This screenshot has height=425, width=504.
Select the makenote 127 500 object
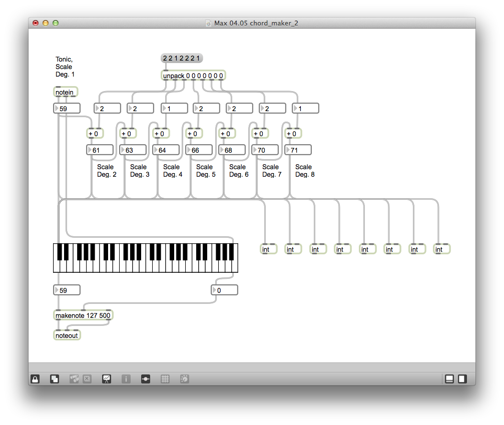click(x=83, y=315)
